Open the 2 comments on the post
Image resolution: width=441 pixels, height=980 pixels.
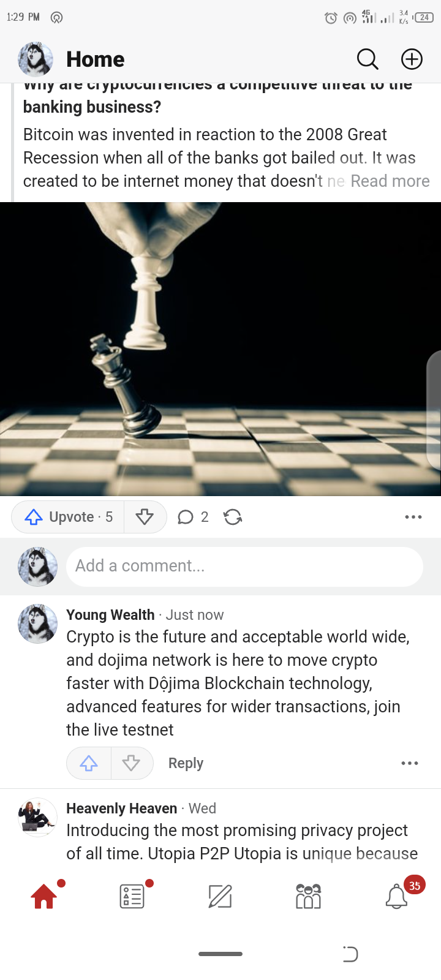tap(193, 517)
